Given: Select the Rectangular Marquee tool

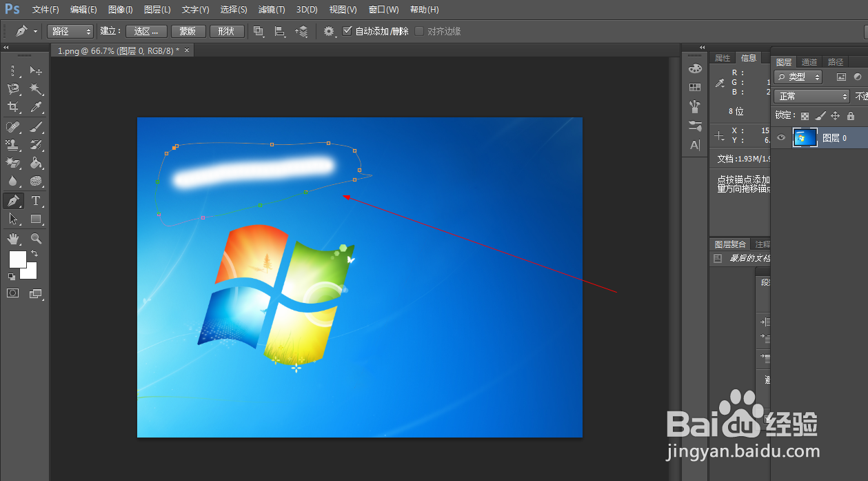Looking at the screenshot, I should tap(13, 70).
